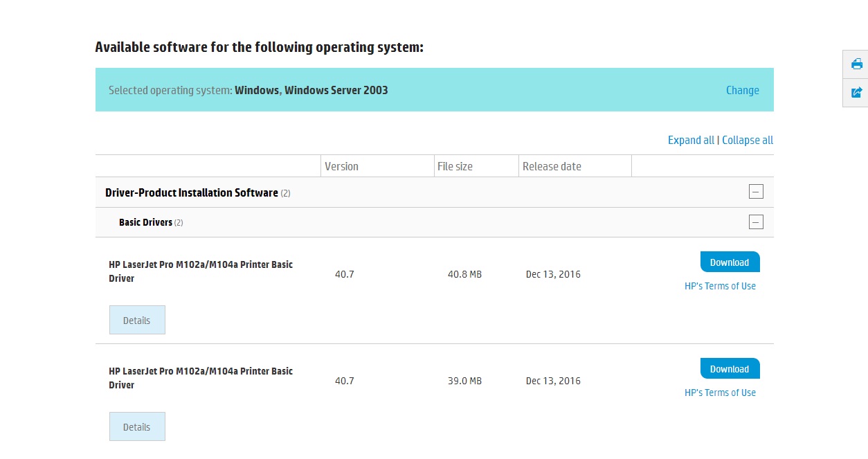Click Dec 13, 2016 in the 39.0 MB row
Image resolution: width=868 pixels, height=459 pixels.
click(553, 381)
